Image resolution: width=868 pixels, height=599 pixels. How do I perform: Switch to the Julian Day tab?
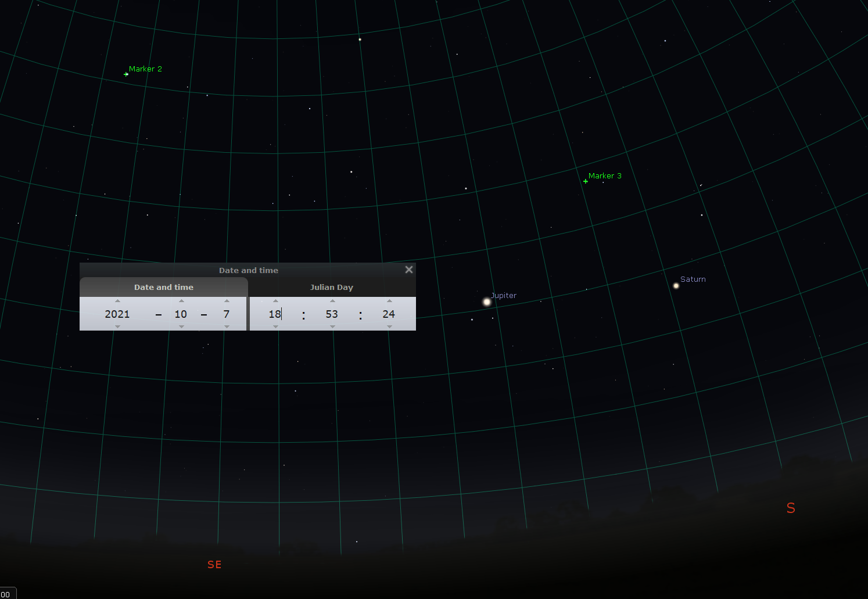click(332, 288)
